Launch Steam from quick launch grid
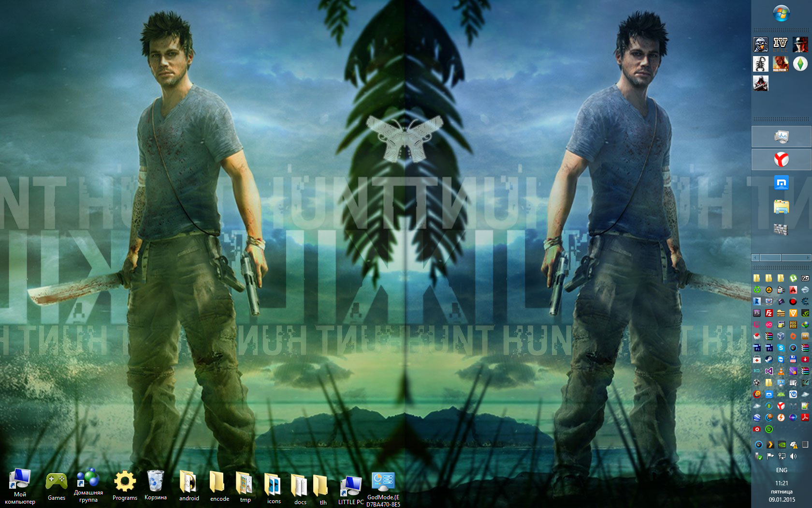 tap(769, 359)
